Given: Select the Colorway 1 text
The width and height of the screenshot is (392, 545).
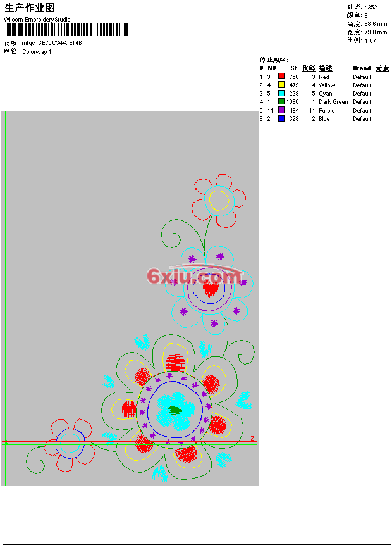Looking at the screenshot, I should click(x=37, y=52).
